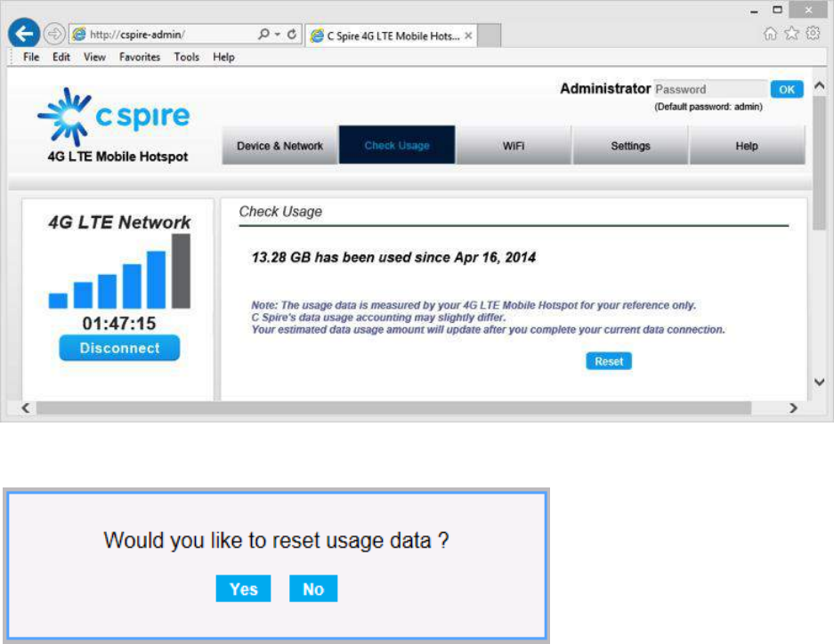
Task: Open the Settings tab
Action: point(630,146)
